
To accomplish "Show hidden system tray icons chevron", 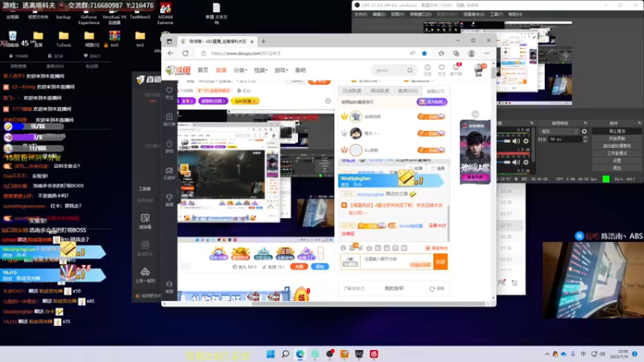I will point(547,354).
